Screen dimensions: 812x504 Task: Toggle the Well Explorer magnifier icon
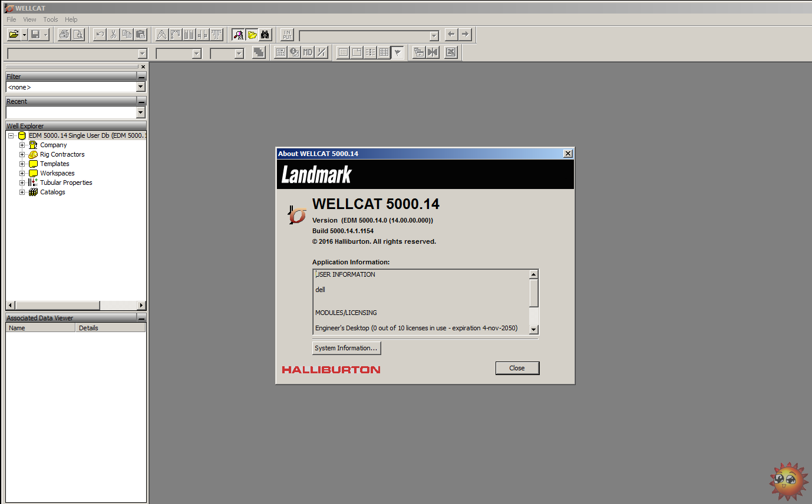point(238,35)
